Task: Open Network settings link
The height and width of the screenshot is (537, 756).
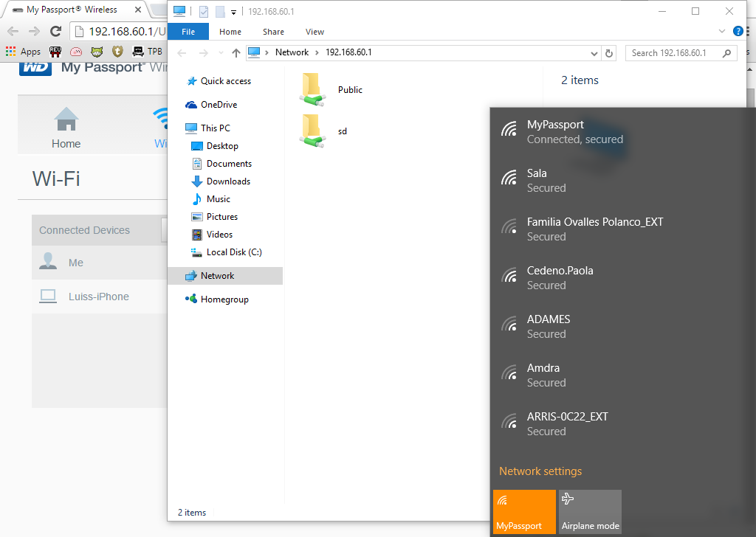Action: (540, 471)
